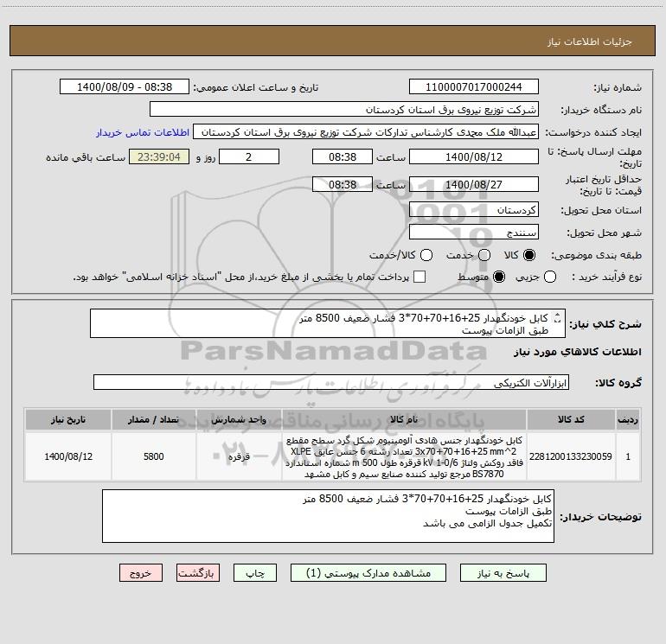Click the کد کالا column header
The width and height of the screenshot is (666, 644).
click(571, 419)
